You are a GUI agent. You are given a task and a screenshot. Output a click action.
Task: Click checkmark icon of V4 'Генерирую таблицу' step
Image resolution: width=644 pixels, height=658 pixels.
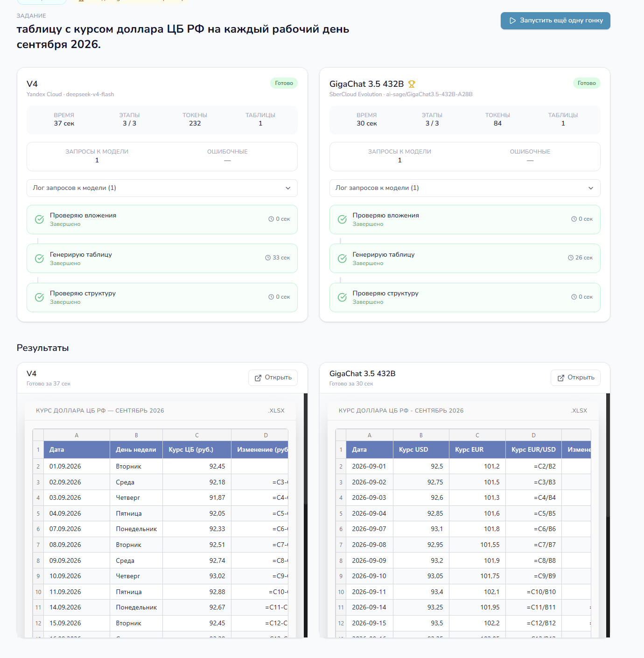click(40, 259)
